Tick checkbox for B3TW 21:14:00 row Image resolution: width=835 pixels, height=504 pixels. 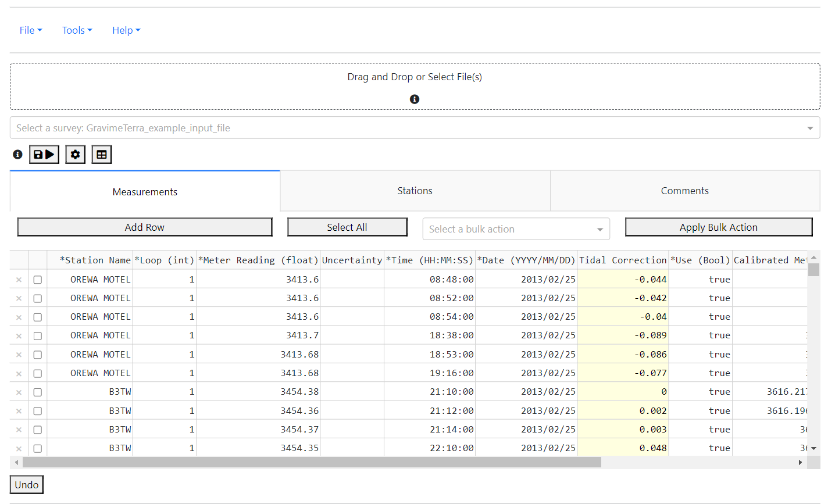click(38, 430)
